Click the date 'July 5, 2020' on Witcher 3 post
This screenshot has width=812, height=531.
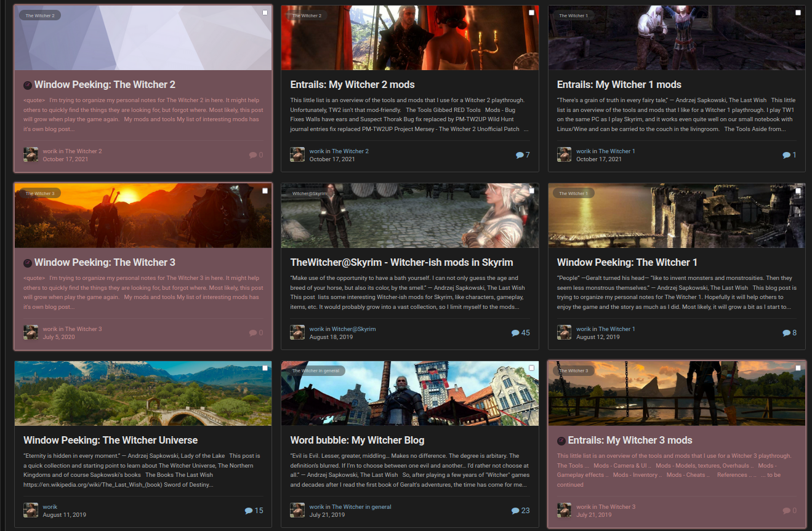click(58, 337)
